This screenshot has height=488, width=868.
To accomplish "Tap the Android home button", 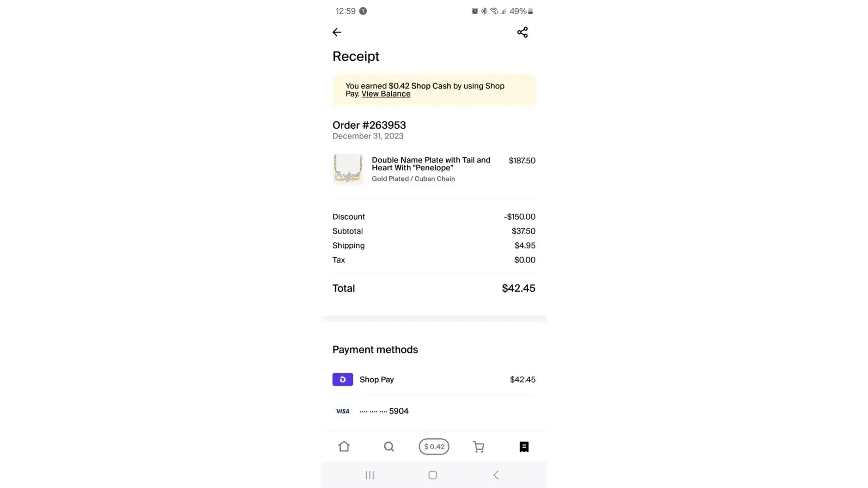I will (433, 475).
